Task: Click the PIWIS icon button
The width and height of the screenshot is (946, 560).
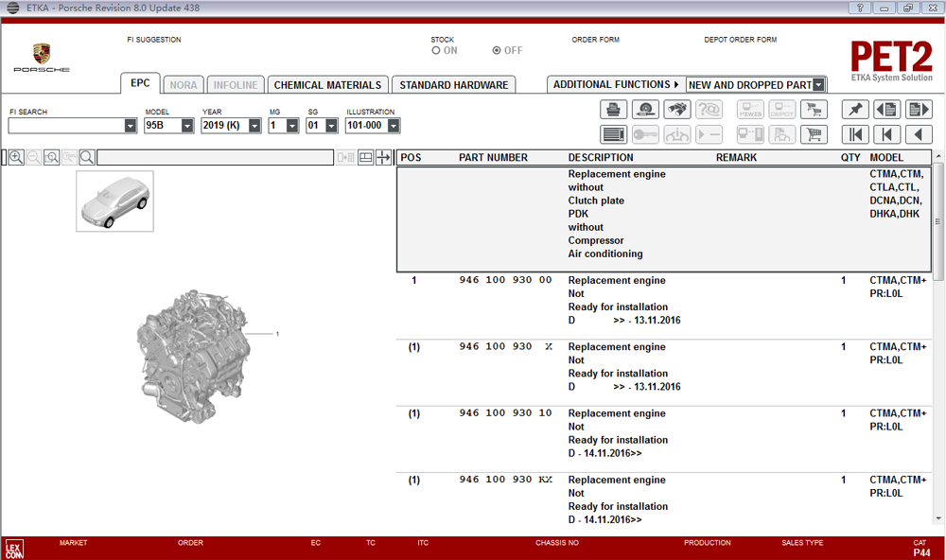Action: pyautogui.click(x=750, y=109)
